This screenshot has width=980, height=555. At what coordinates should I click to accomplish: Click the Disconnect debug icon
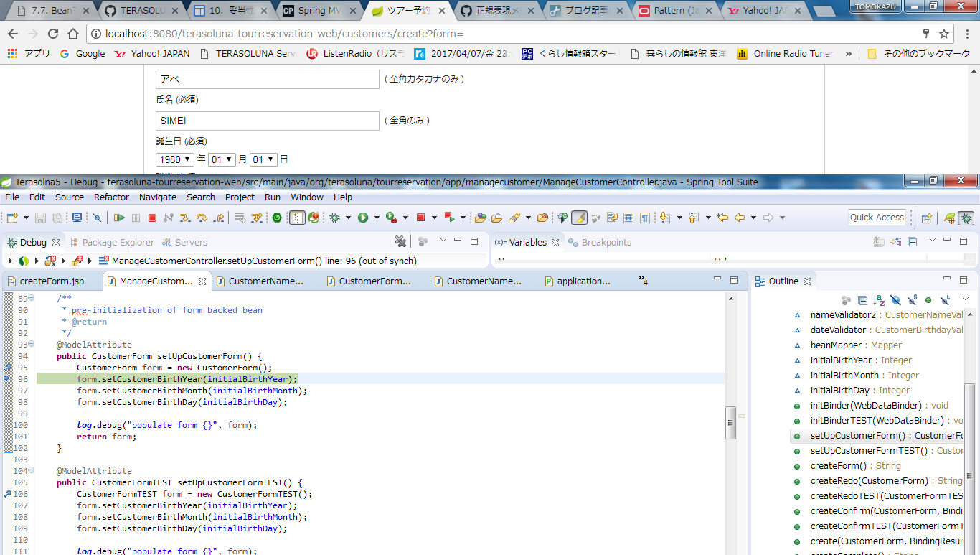click(x=168, y=218)
